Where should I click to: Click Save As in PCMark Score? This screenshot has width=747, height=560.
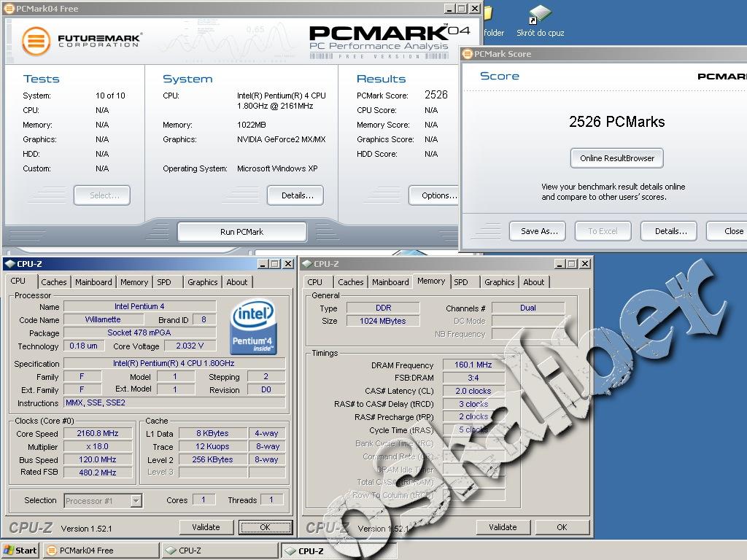click(538, 231)
